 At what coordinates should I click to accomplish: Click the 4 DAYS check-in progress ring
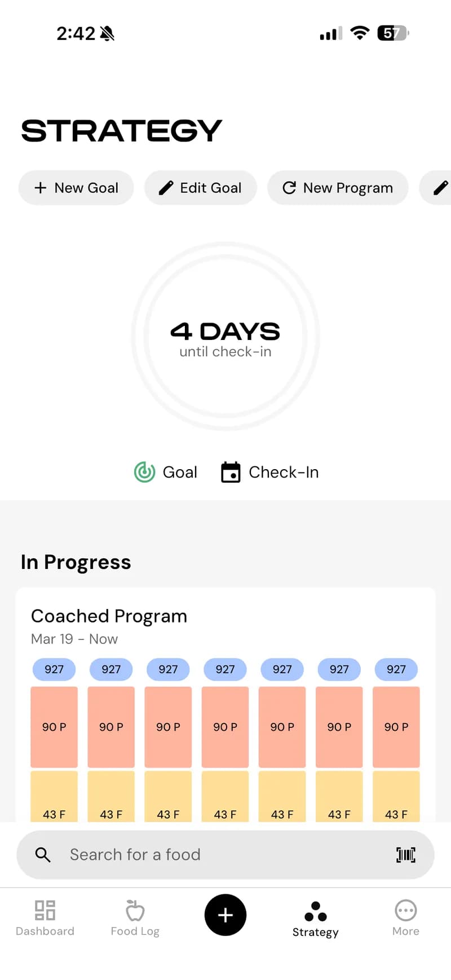tap(225, 337)
